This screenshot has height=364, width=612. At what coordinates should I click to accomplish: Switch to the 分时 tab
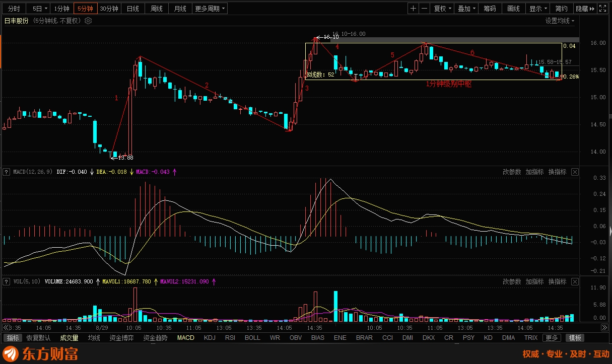pos(15,9)
